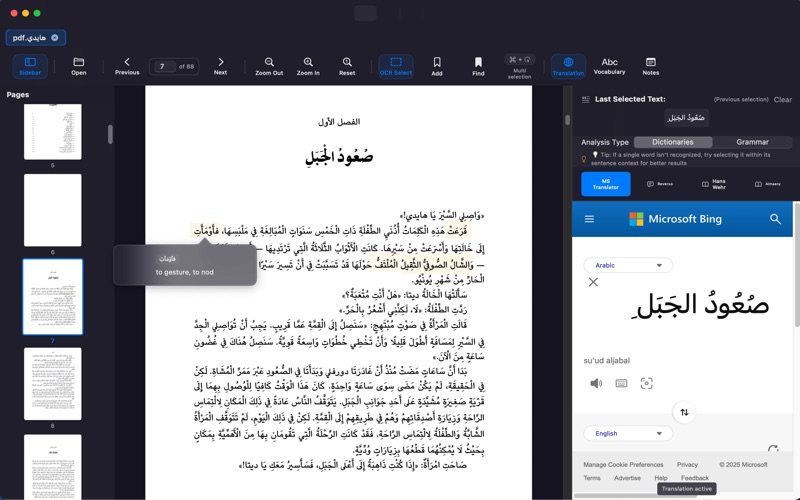Click the Microsoft Bing logo

[676, 219]
